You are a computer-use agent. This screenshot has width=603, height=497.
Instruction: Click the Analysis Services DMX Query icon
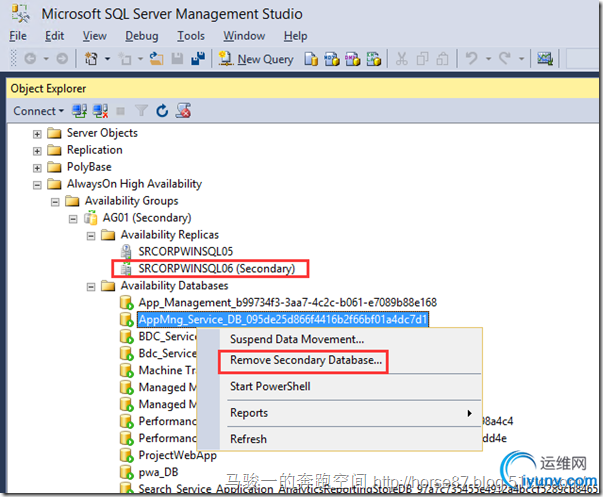click(353, 59)
